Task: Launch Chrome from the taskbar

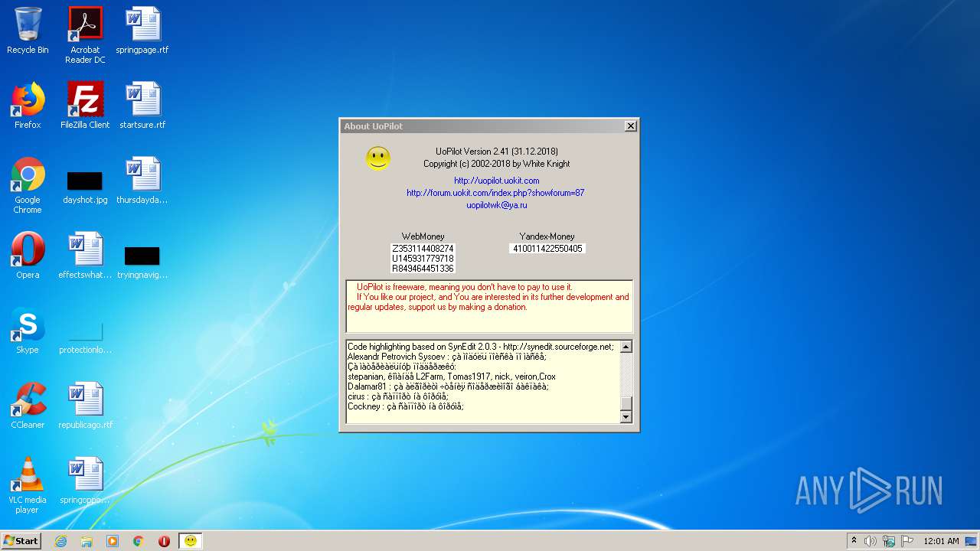Action: point(139,541)
